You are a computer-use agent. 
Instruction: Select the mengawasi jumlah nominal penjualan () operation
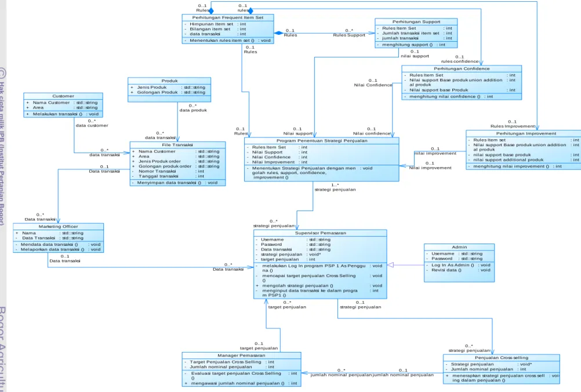click(238, 383)
